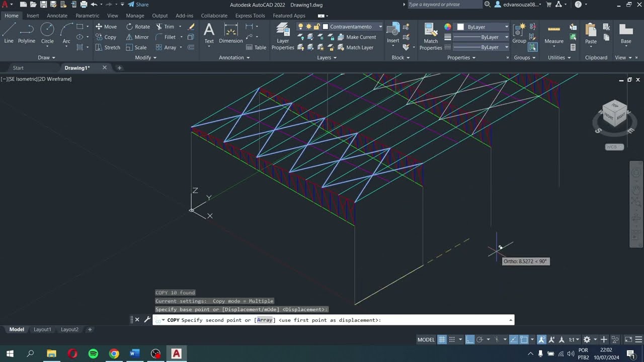
Task: Switch to the Parametric ribbon tab
Action: point(88,16)
